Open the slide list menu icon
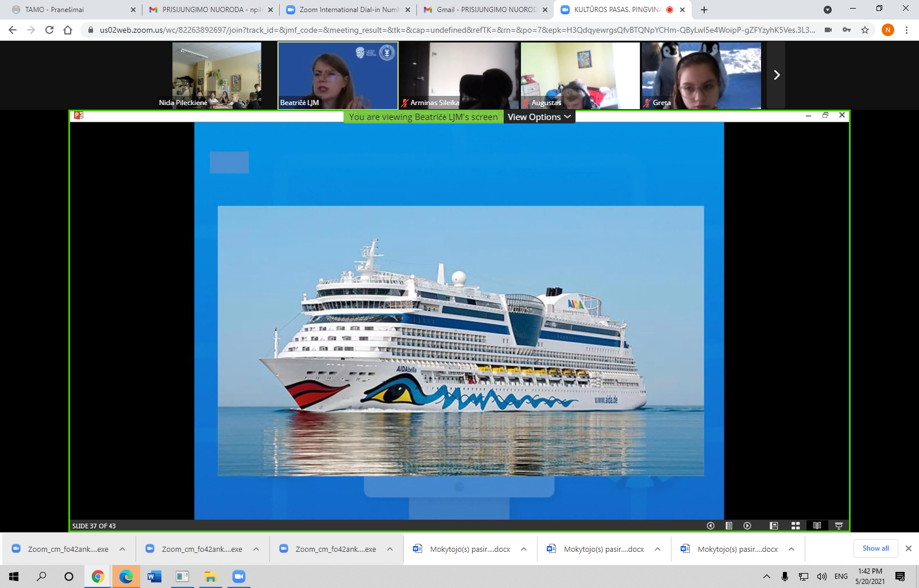The height and width of the screenshot is (588, 919). click(729, 525)
